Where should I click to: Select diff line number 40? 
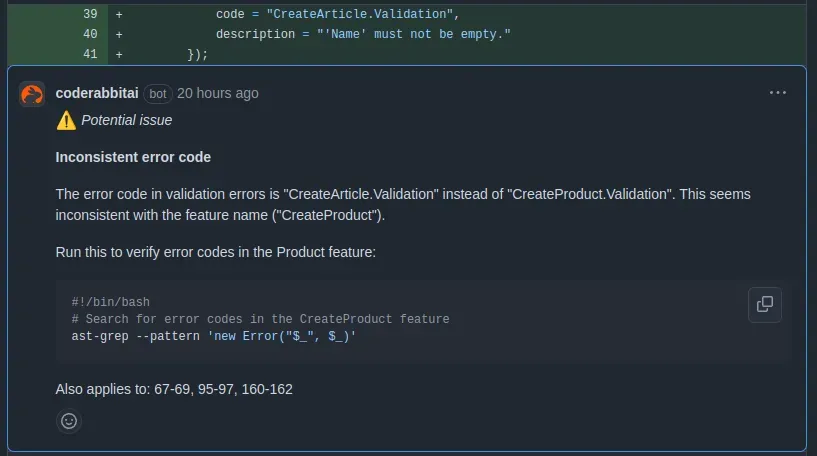tap(91, 35)
